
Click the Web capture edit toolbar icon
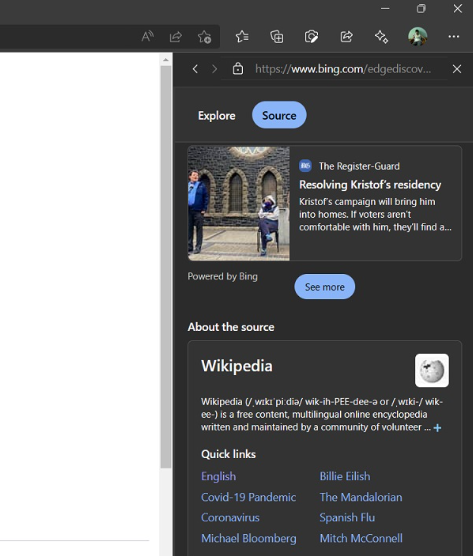311,36
